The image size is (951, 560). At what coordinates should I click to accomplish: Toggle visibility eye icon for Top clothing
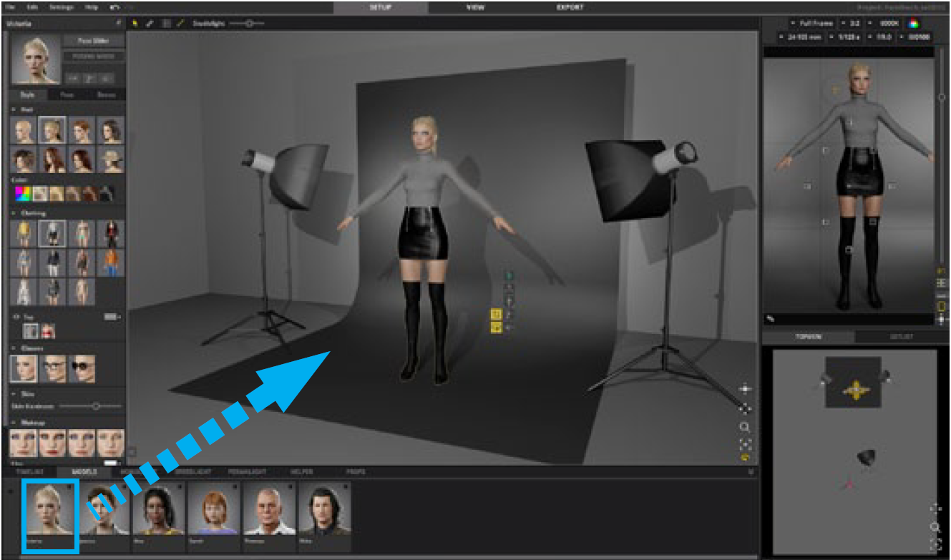tap(16, 316)
